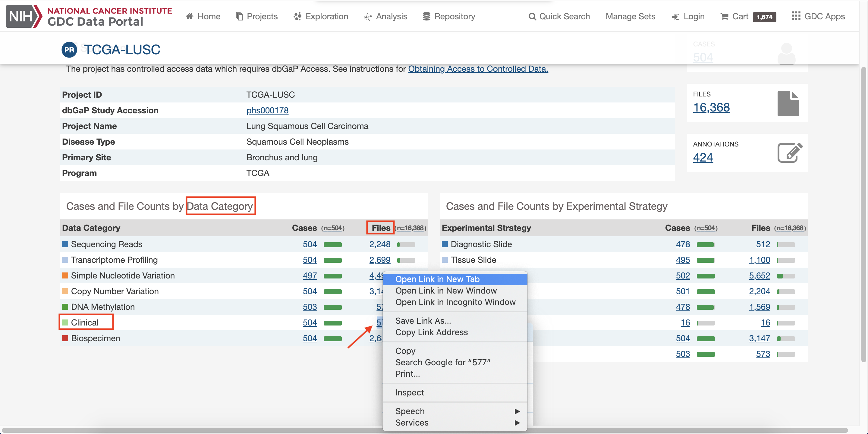Click the Analysis icon in navbar

pyautogui.click(x=368, y=17)
